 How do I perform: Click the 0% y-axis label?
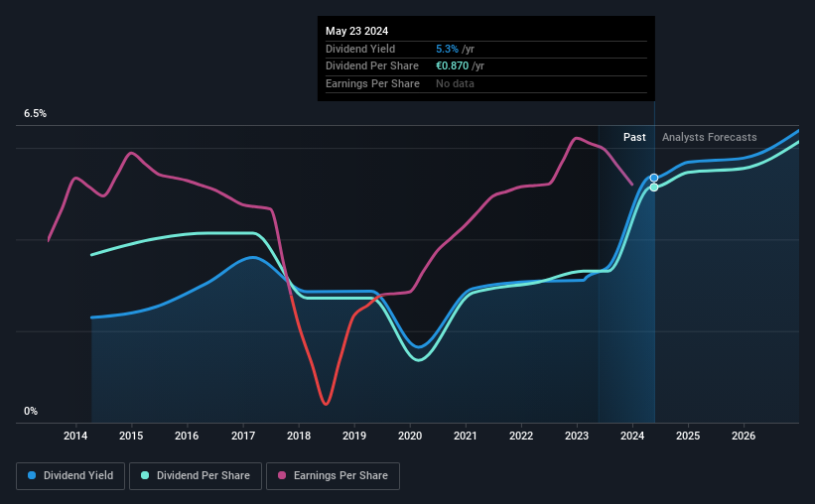31,411
